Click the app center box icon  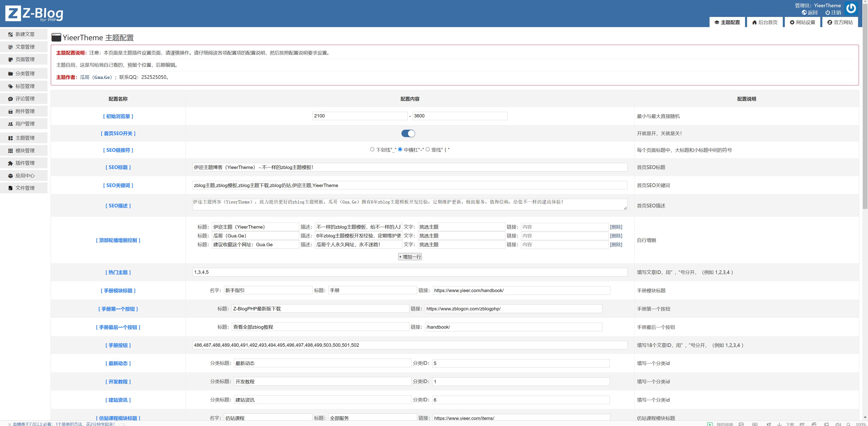point(10,176)
